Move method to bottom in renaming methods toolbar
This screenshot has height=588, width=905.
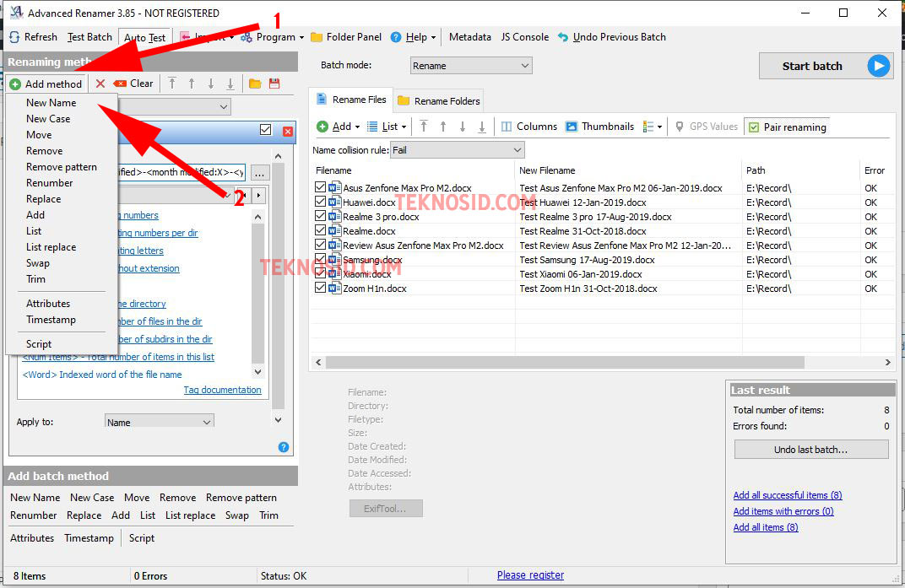230,84
